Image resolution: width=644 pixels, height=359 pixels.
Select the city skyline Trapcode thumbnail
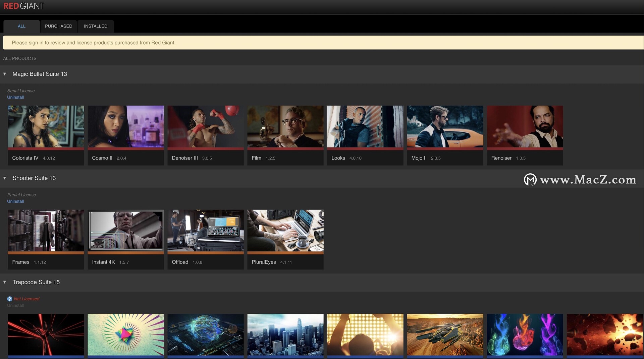pos(285,335)
